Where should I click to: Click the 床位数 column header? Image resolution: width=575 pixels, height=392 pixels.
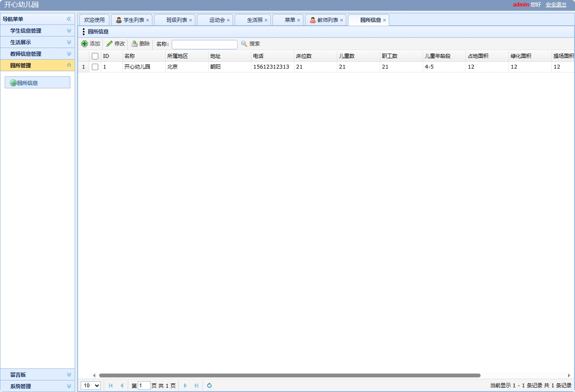pyautogui.click(x=315, y=56)
